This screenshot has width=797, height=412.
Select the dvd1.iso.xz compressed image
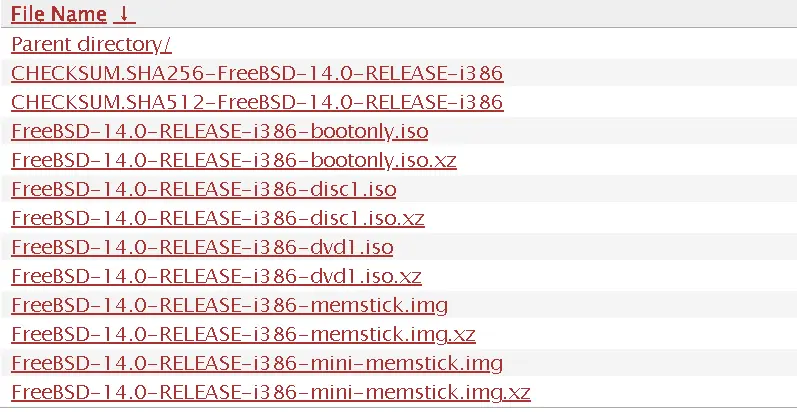click(216, 276)
